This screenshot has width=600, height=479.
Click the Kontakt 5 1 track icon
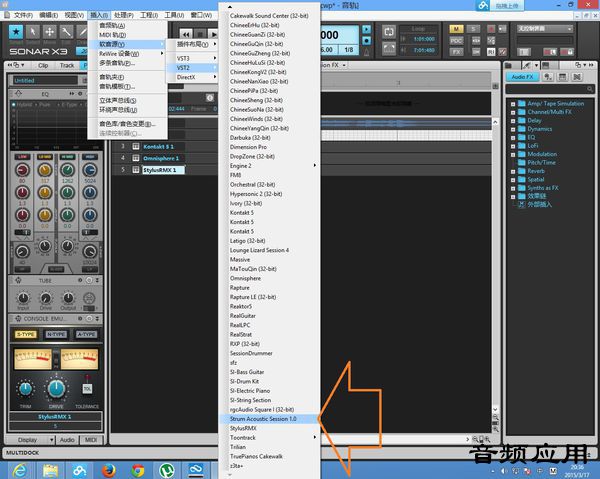click(135, 147)
